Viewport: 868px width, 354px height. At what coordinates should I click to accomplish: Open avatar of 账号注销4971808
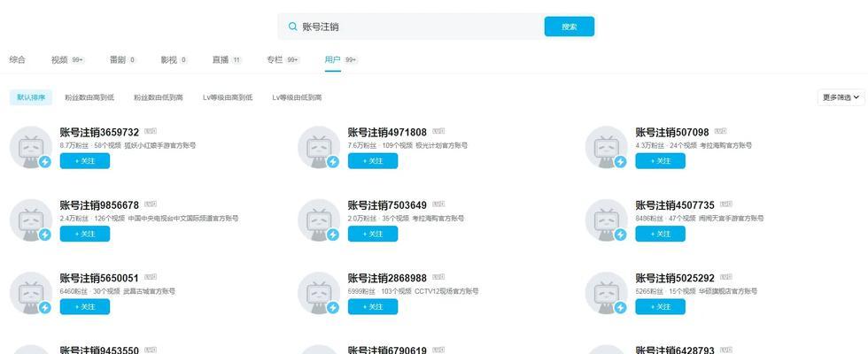[x=319, y=147]
